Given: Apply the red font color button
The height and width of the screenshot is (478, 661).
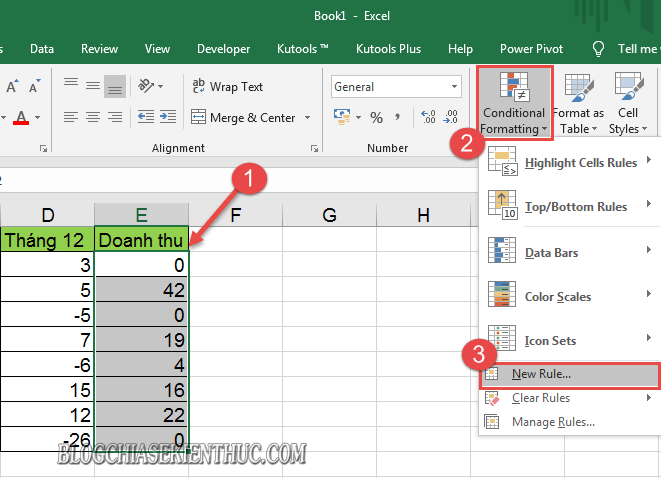Looking at the screenshot, I should (x=21, y=117).
